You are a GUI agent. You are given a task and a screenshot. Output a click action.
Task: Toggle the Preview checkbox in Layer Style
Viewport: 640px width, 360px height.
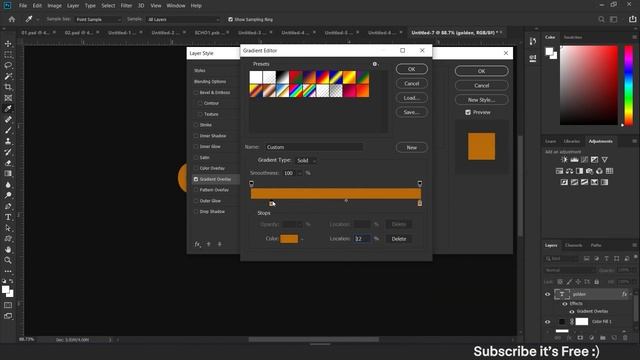(468, 112)
